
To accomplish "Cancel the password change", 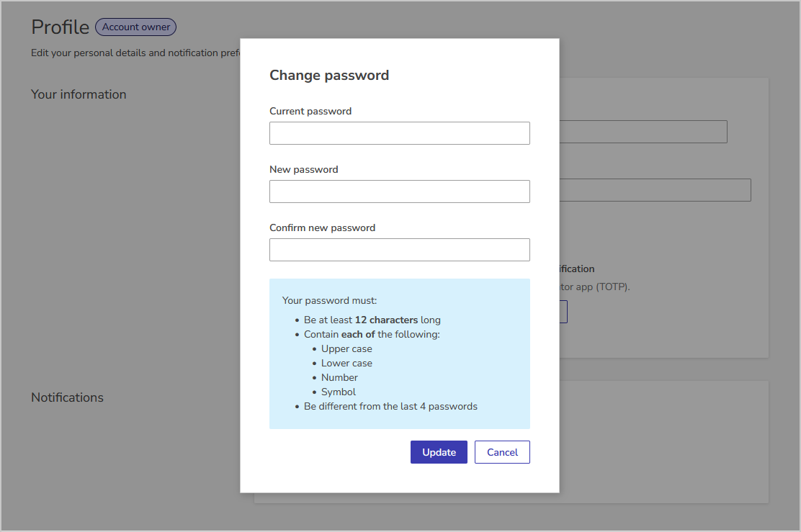I will click(x=502, y=451).
